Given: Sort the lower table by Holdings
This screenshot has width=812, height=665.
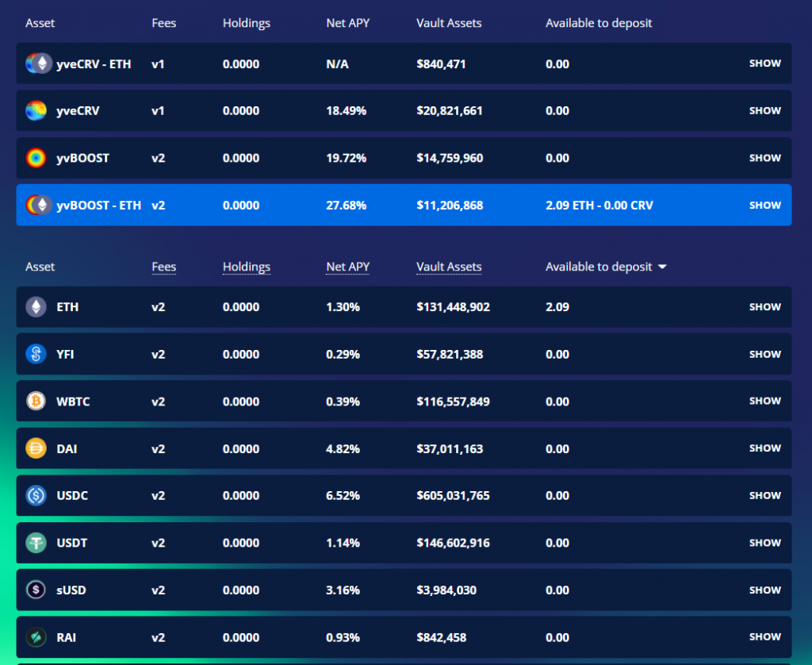Looking at the screenshot, I should (x=247, y=267).
